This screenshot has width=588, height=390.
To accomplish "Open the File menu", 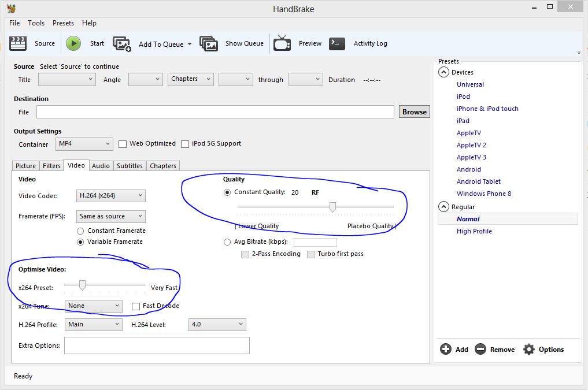I will tap(14, 23).
